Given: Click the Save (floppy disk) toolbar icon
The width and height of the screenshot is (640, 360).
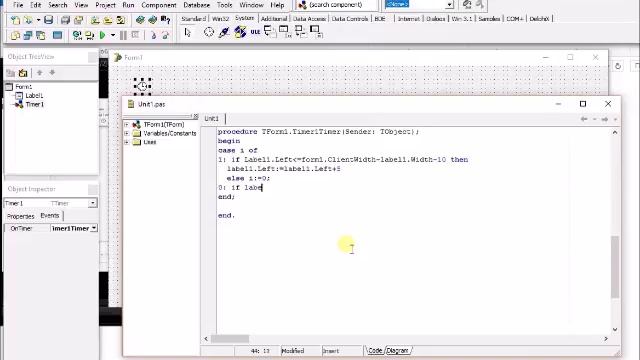Looking at the screenshot, I should coord(48,20).
